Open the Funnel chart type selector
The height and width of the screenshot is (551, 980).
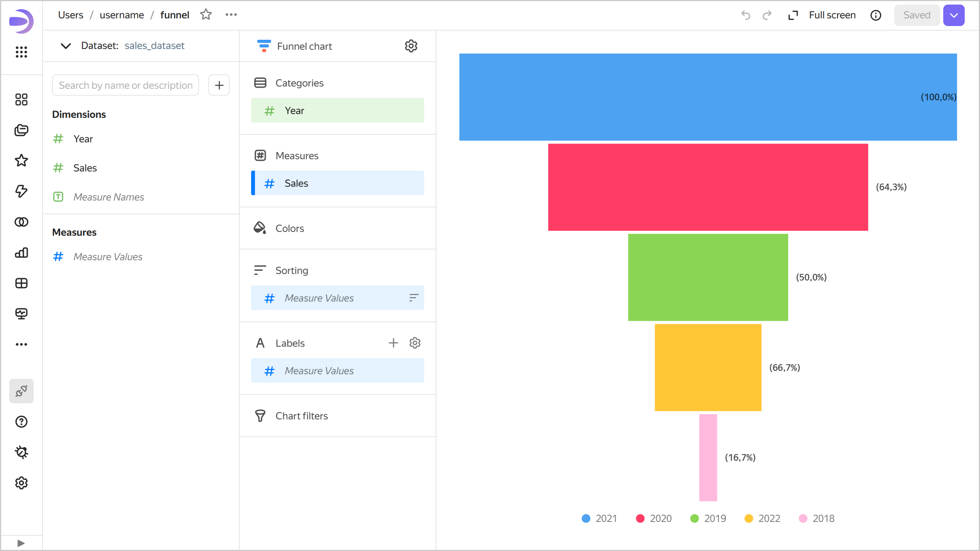[x=295, y=46]
